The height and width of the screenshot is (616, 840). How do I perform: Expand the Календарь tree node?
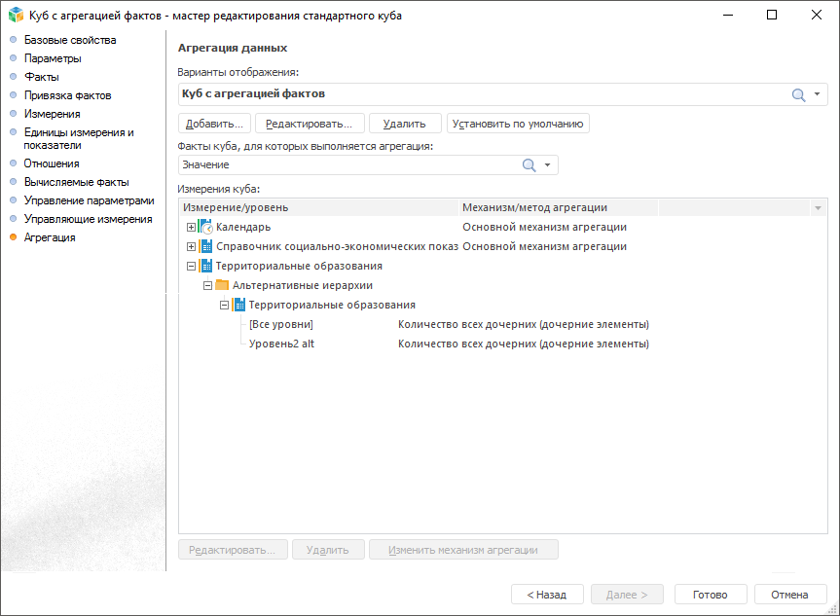click(191, 228)
